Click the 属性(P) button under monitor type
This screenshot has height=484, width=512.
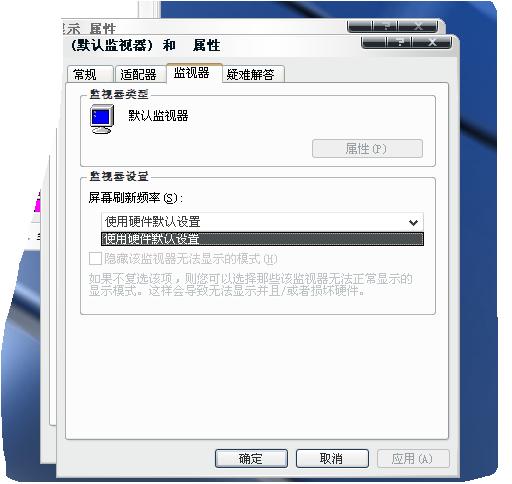point(367,148)
